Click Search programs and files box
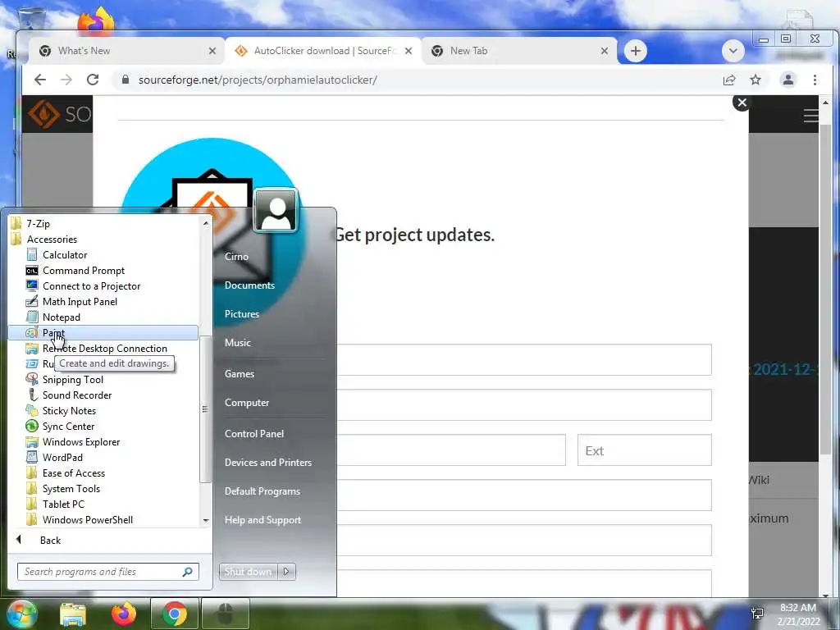The width and height of the screenshot is (840, 630). pyautogui.click(x=107, y=572)
